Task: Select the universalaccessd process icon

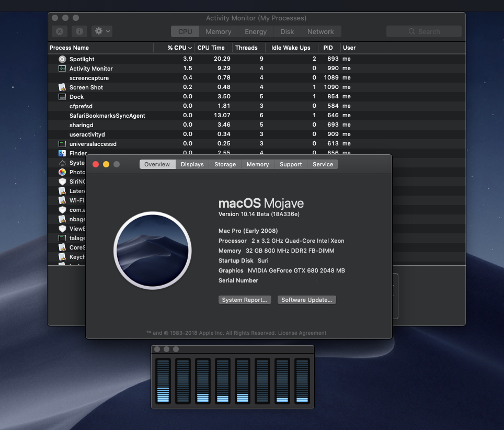Action: pos(62,144)
